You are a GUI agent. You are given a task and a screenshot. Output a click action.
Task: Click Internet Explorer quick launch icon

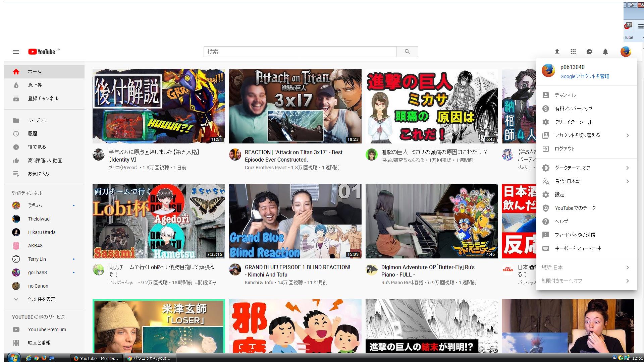29,358
